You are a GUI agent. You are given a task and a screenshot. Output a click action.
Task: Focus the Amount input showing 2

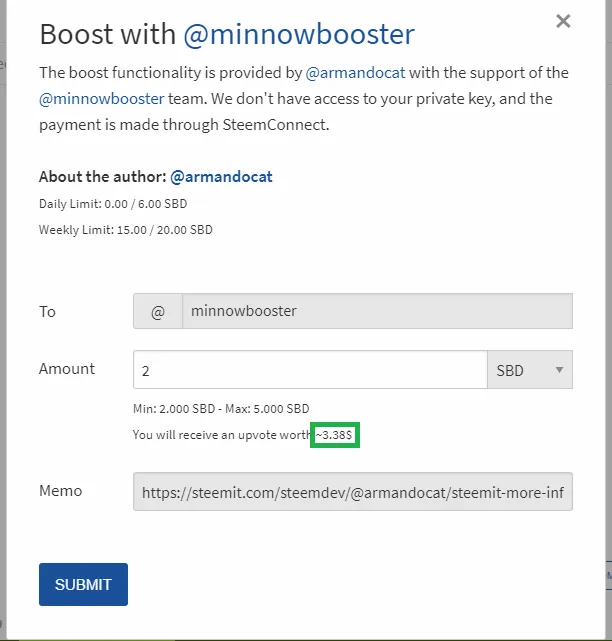point(310,370)
